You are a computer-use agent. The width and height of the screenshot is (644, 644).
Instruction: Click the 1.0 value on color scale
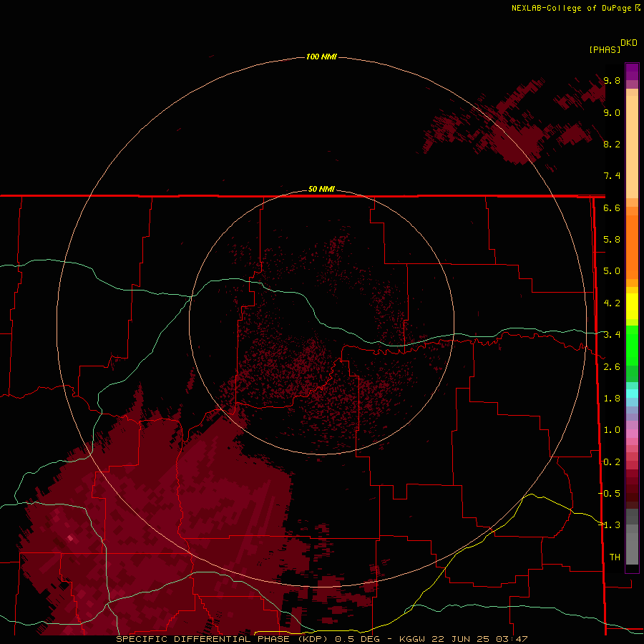point(612,430)
